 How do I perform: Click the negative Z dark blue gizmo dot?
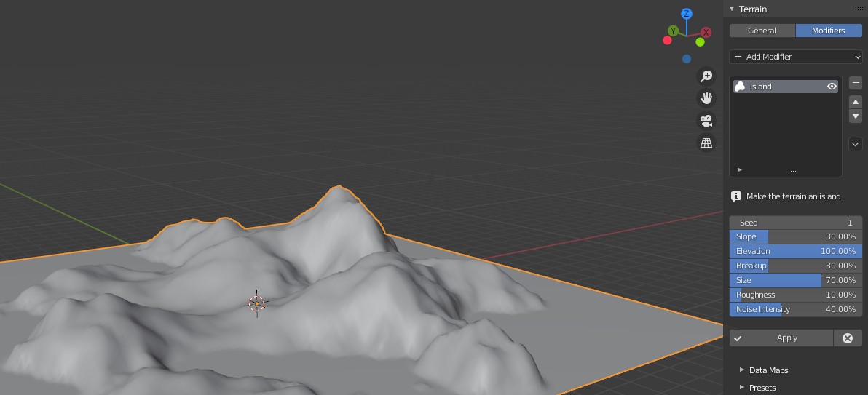687,59
